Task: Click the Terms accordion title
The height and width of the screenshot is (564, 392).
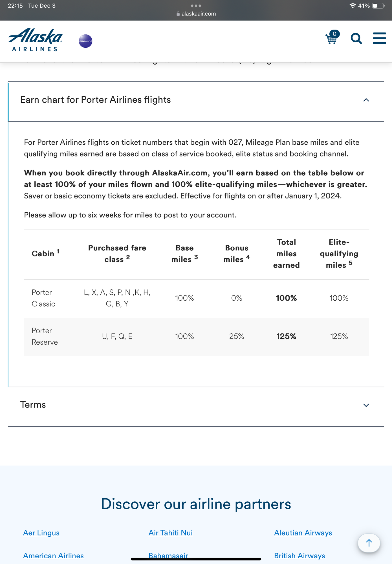Action: pyautogui.click(x=33, y=405)
